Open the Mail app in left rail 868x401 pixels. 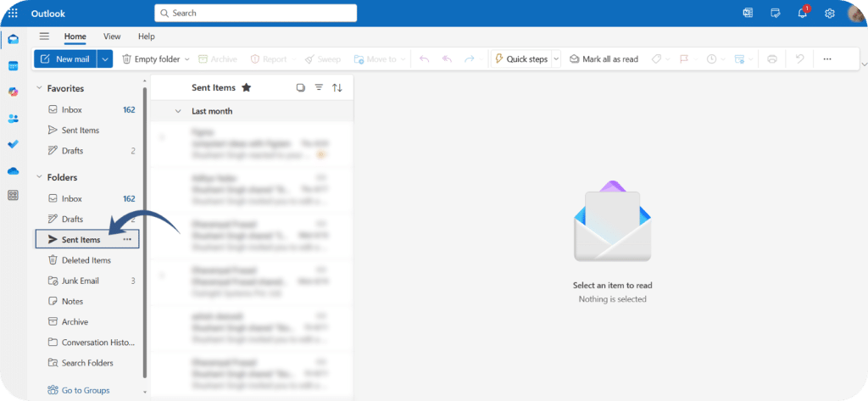pos(14,39)
